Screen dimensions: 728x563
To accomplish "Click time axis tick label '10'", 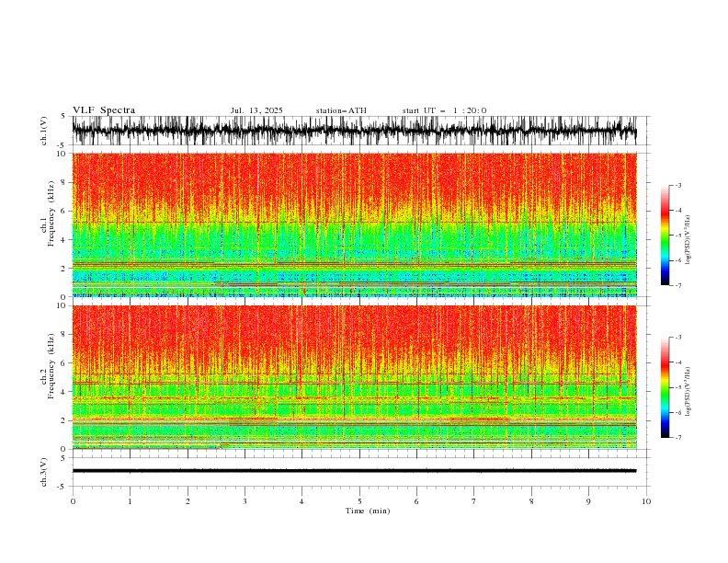I will 646,501.
